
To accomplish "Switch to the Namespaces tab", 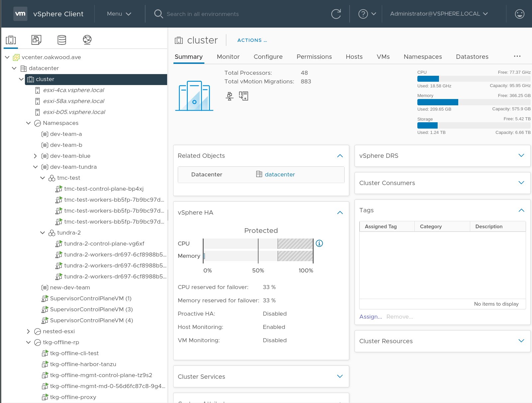I will pos(423,57).
